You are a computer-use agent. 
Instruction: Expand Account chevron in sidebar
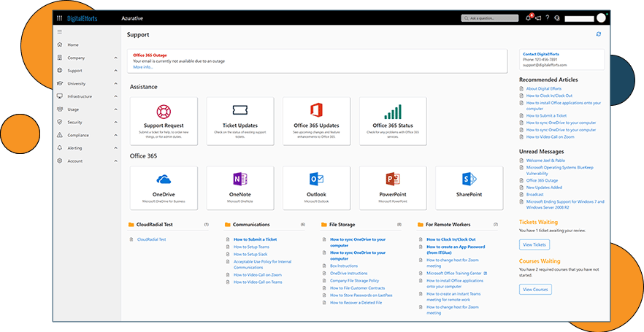pos(116,161)
